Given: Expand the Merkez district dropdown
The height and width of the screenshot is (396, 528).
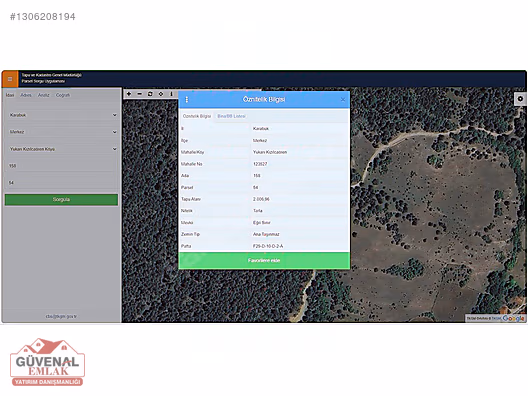Looking at the screenshot, I should tap(63, 132).
